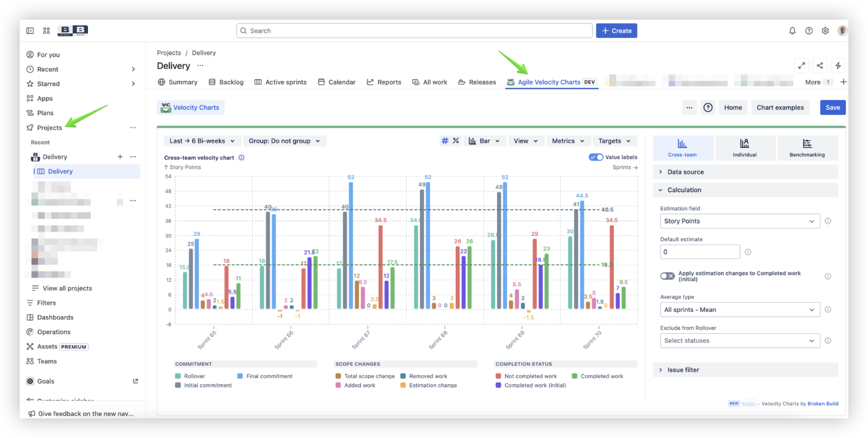
Task: Toggle Not completed work legend swatch
Action: click(x=498, y=376)
